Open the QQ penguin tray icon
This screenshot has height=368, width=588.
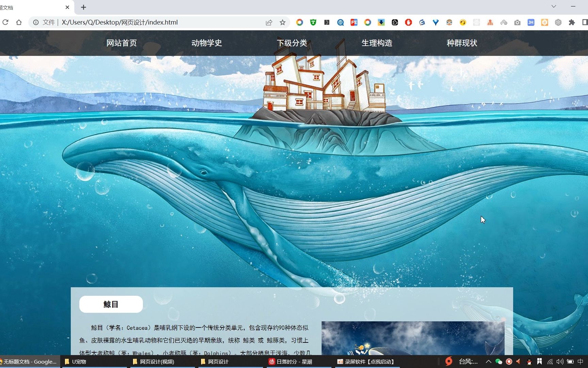529,362
